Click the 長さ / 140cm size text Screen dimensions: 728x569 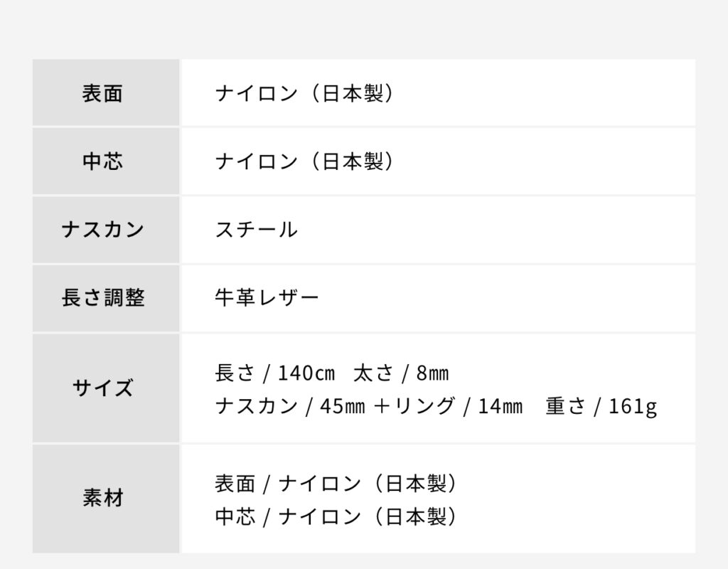point(275,373)
